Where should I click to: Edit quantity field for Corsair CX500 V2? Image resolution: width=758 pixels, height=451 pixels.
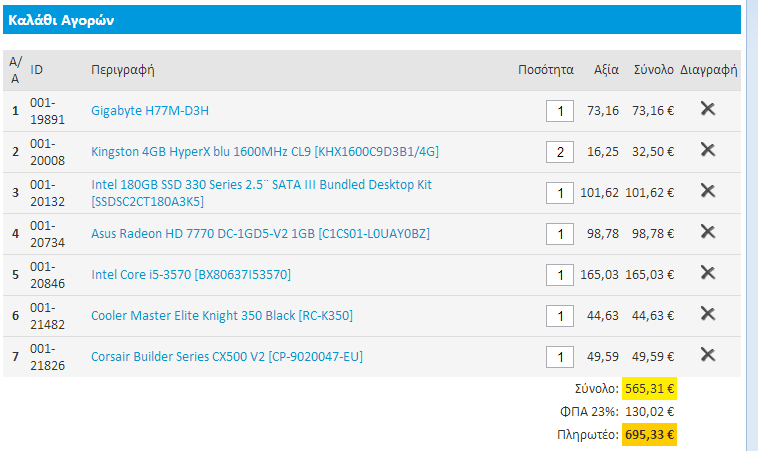pos(560,358)
